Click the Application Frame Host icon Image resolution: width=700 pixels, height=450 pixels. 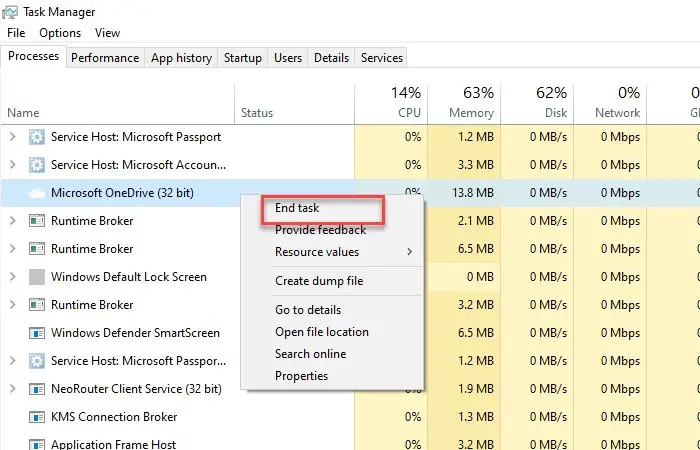[37, 444]
